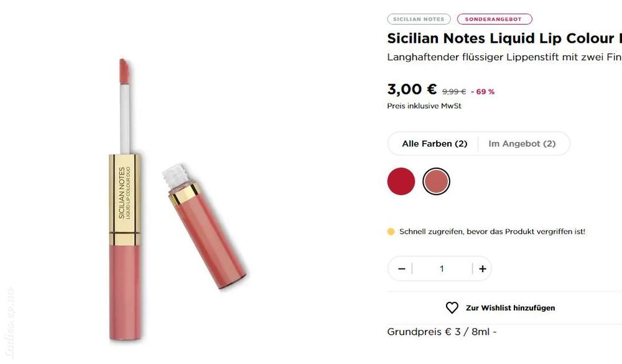Click Zur Wishlist hinzufügen link
This screenshot has width=622, height=364.
(510, 307)
